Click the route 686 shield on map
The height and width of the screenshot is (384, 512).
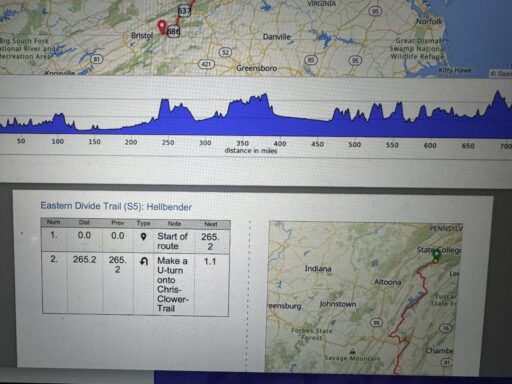(173, 32)
